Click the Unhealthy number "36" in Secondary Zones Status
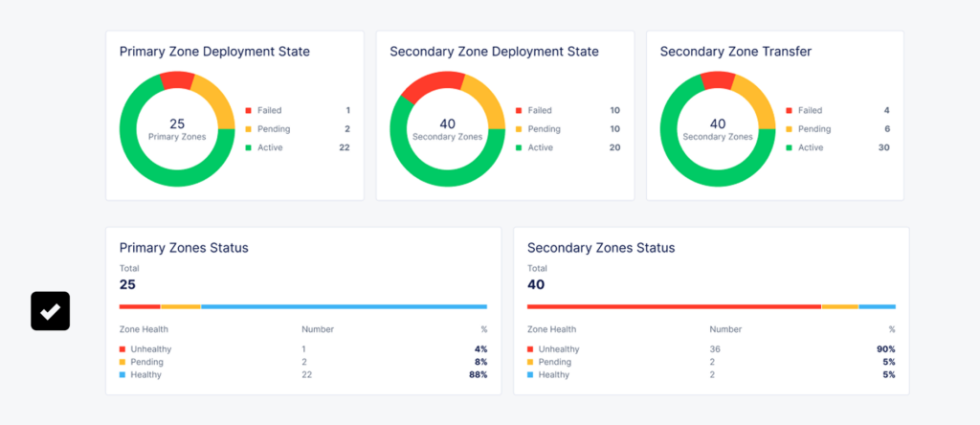This screenshot has height=425, width=980. pyautogui.click(x=715, y=349)
